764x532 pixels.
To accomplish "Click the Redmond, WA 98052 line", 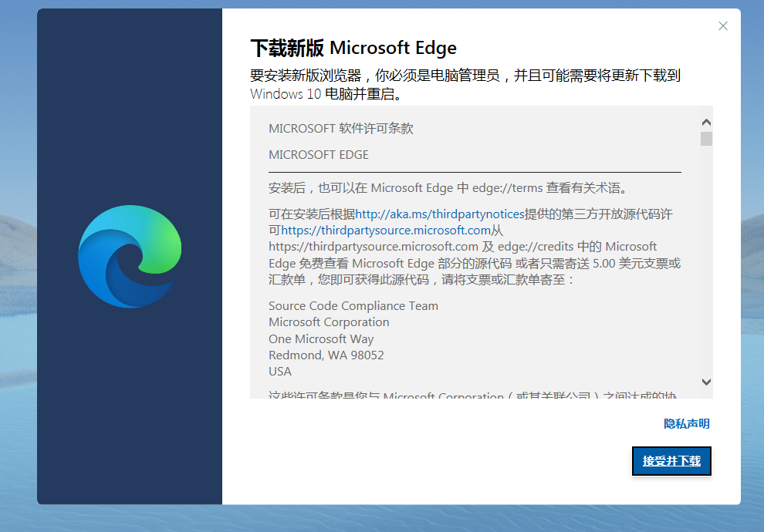I will (326, 355).
